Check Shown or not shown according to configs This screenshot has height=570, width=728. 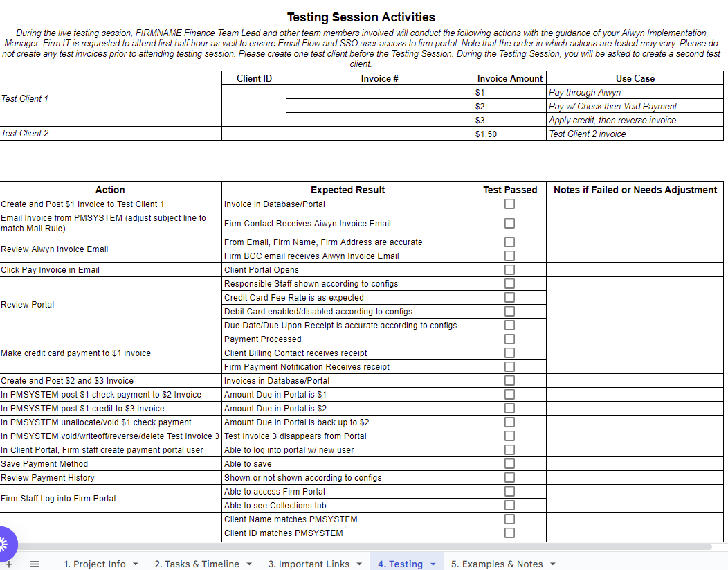click(509, 478)
